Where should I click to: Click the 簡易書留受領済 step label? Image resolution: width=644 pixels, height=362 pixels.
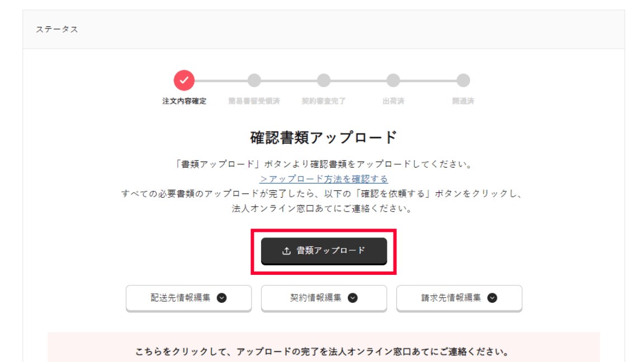254,101
